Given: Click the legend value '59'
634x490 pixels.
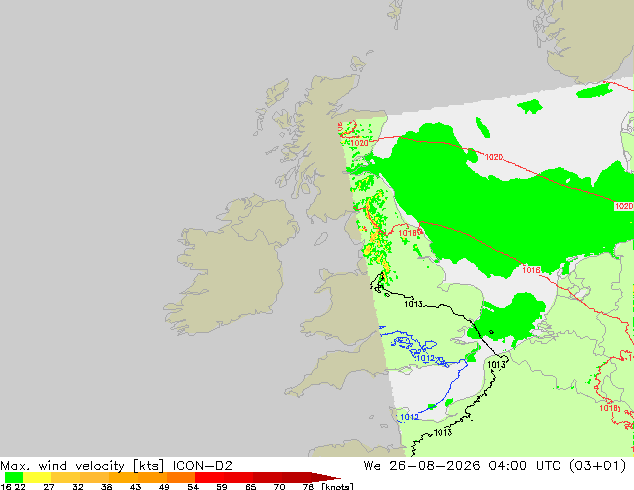Looking at the screenshot, I should (x=222, y=487).
